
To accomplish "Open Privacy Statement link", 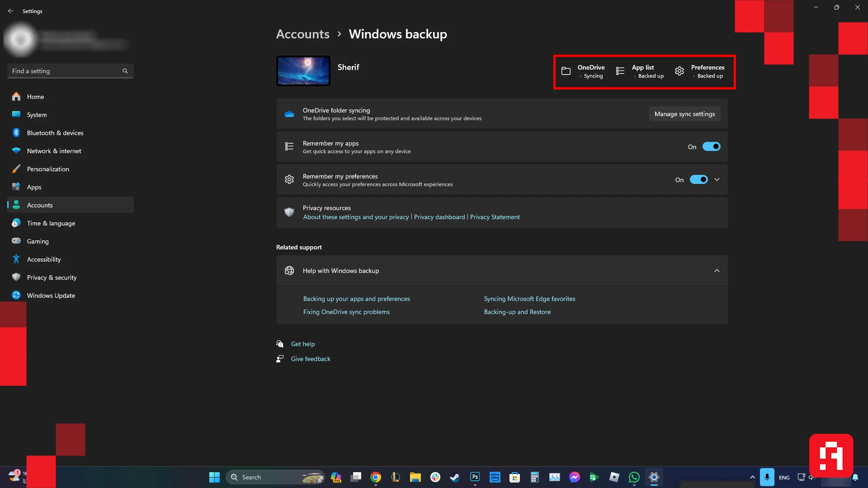I will (495, 217).
